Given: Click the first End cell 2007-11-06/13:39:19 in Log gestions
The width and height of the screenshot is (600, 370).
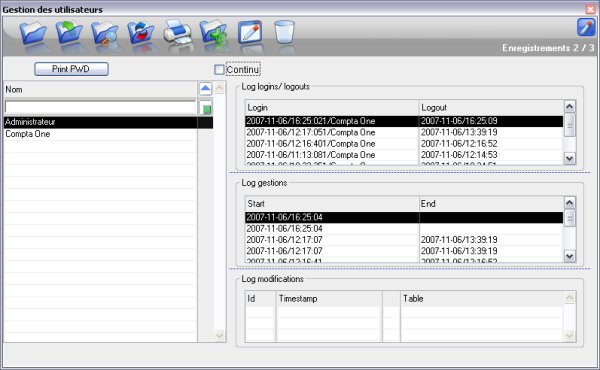Looking at the screenshot, I should click(491, 240).
